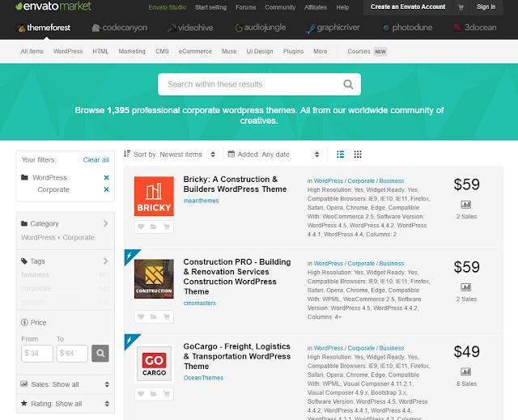
Task: Open Bricky Construction & Builders theme title
Action: pos(235,185)
